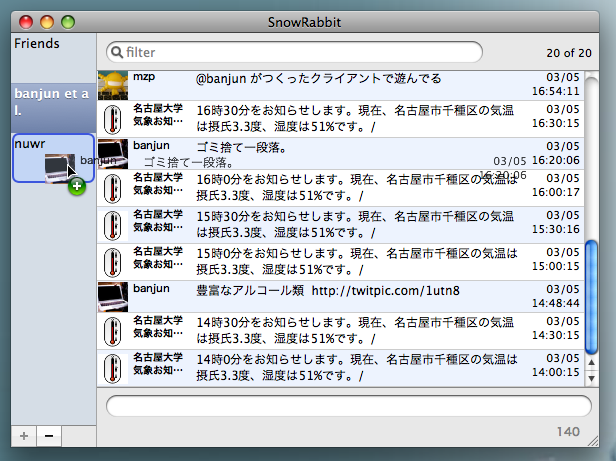Select the ゴミ捨て一段落 tweet text

click(x=241, y=148)
